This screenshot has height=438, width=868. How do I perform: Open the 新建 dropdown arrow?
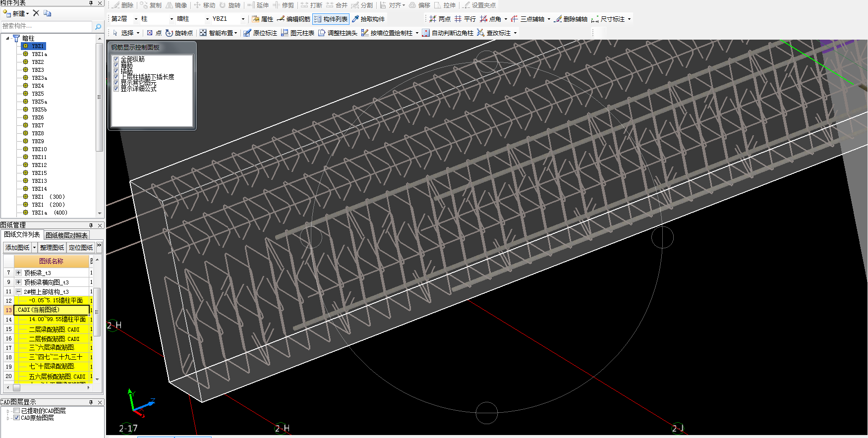tap(27, 13)
